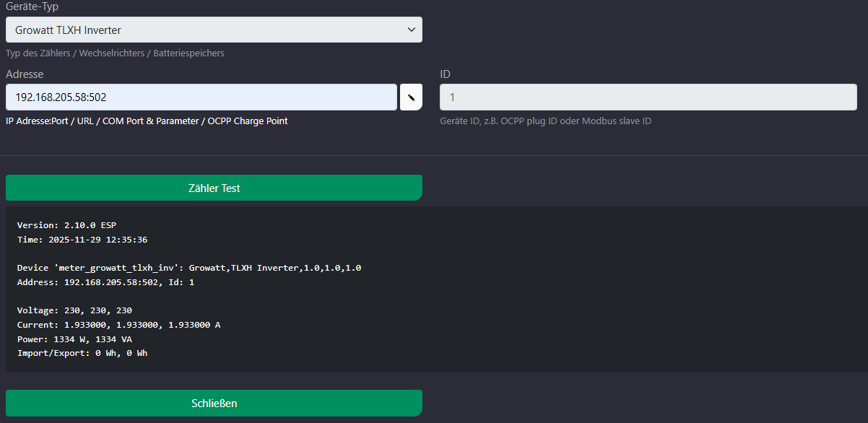Click the Import/Export Wh output line
Viewport: 868px width, 423px height.
[x=82, y=353]
